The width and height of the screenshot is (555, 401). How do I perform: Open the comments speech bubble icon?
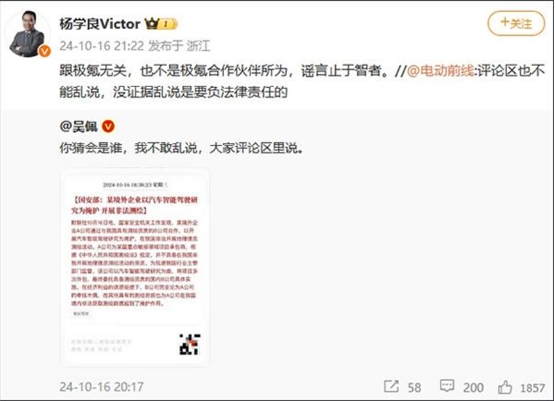(447, 386)
